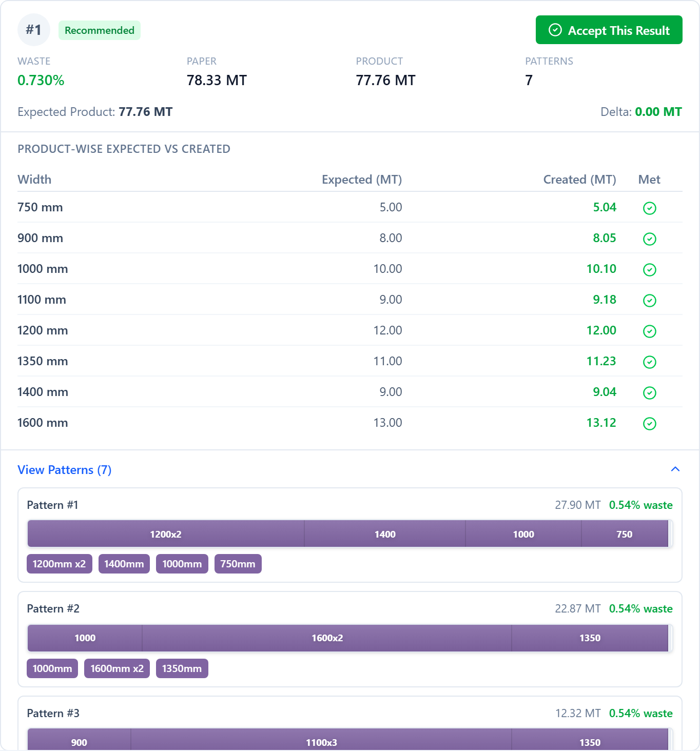Click the met checkmark icon for 1200 mm

[650, 331]
